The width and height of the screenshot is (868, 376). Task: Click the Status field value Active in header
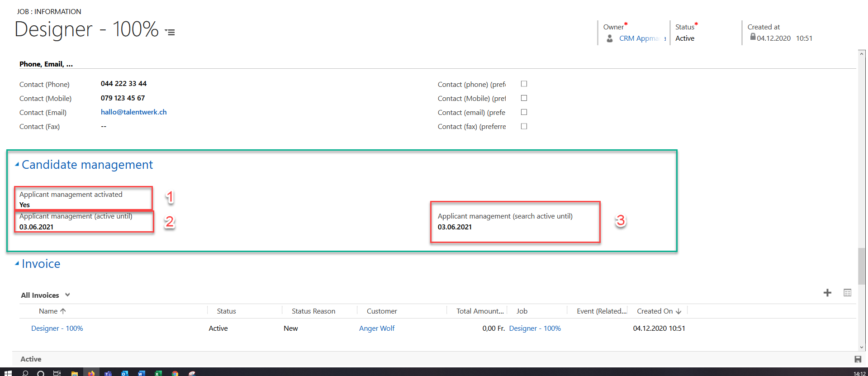pos(685,38)
